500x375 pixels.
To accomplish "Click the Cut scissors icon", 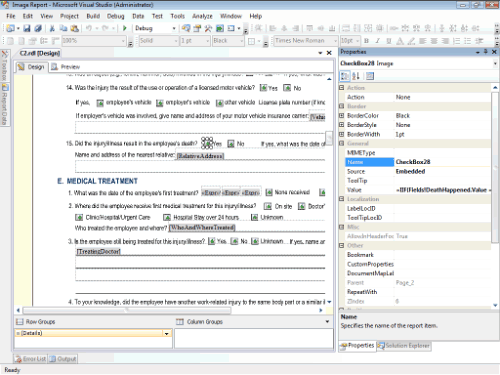I will 52,28.
